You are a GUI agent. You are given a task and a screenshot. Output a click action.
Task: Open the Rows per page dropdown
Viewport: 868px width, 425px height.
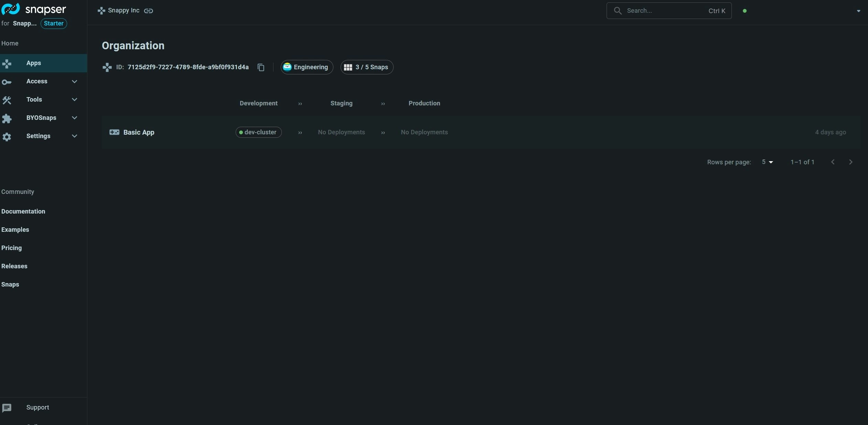[x=767, y=162]
